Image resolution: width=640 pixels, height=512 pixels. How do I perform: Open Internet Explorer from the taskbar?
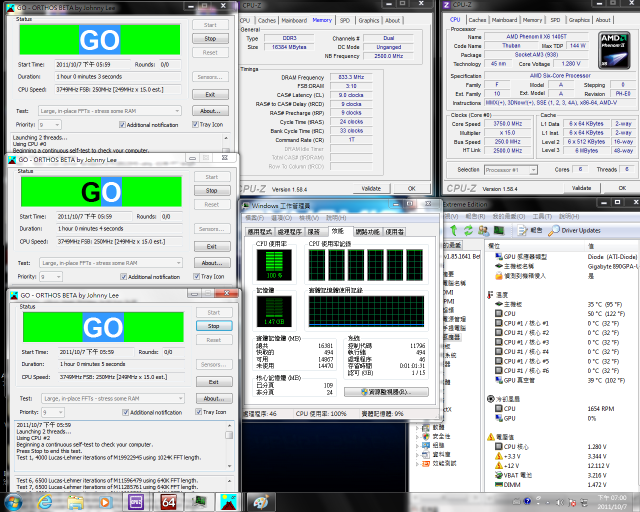[x=45, y=502]
